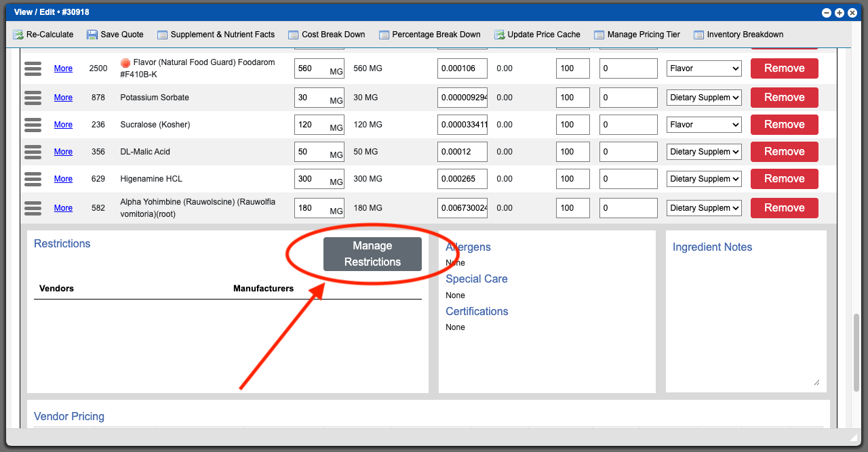The width and height of the screenshot is (868, 452).
Task: Open the Cost Break Down view
Action: pyautogui.click(x=294, y=35)
